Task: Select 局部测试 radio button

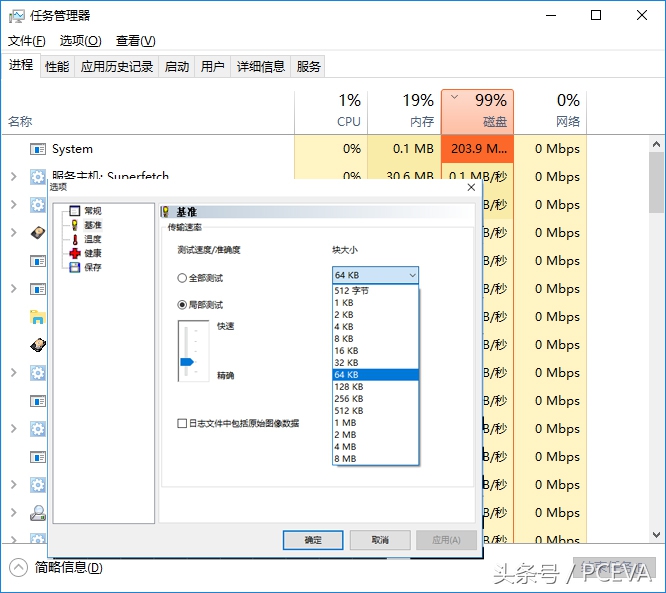Action: click(x=182, y=305)
